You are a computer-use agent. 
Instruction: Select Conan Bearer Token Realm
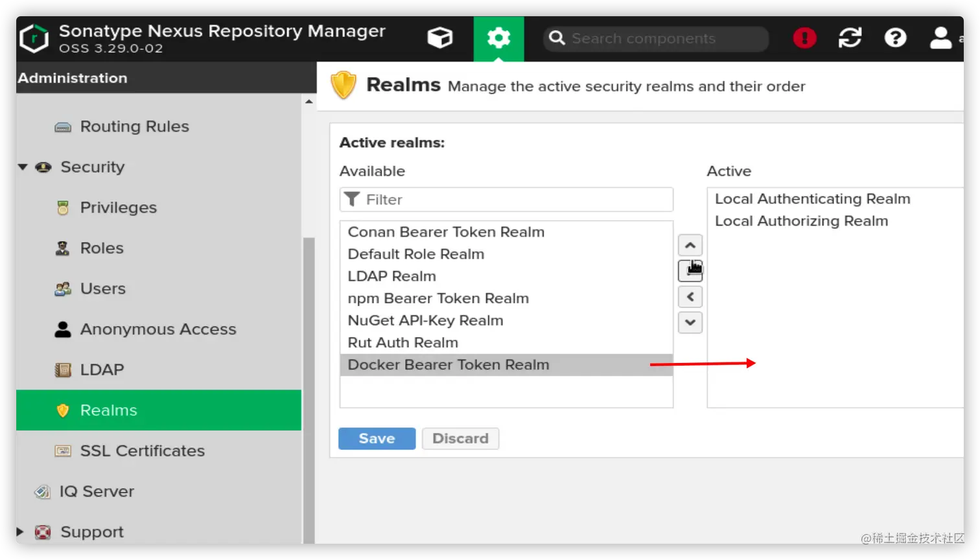[506, 232]
